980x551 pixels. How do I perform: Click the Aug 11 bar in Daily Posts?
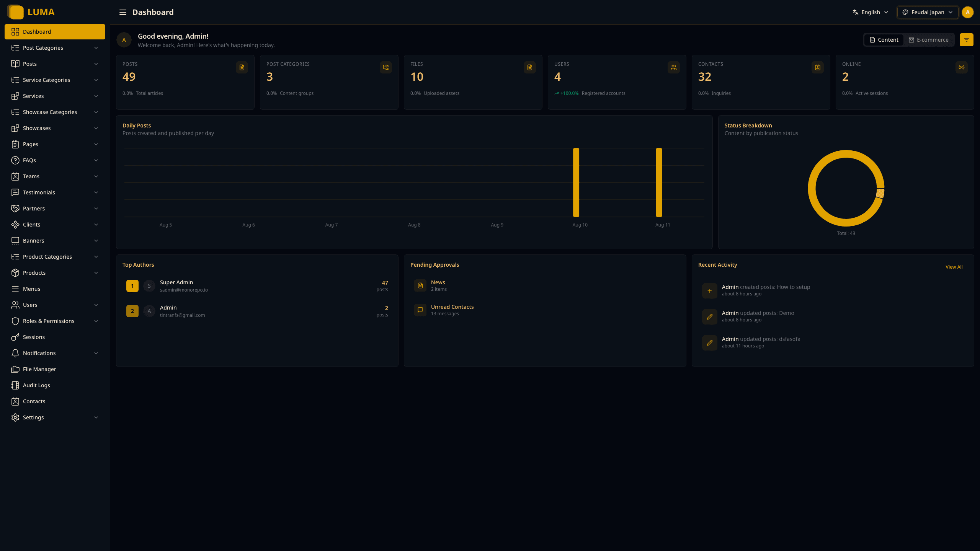click(x=659, y=183)
